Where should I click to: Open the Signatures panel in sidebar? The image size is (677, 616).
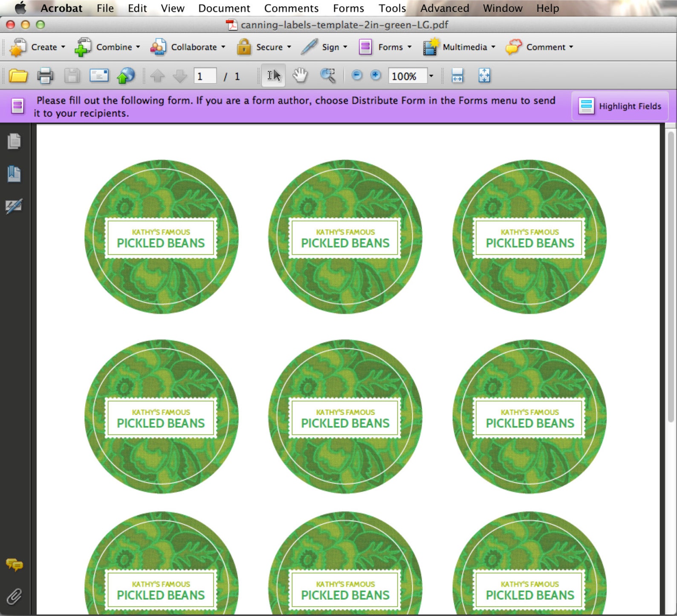click(14, 206)
